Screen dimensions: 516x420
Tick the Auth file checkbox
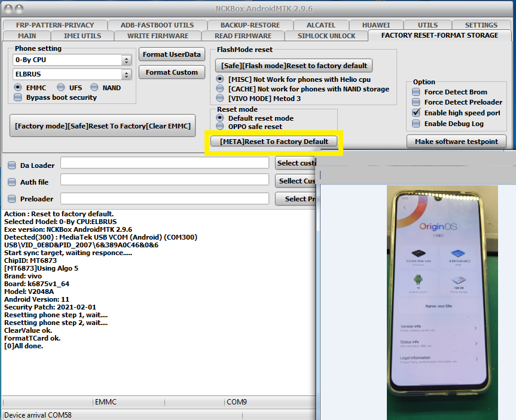pos(12,182)
